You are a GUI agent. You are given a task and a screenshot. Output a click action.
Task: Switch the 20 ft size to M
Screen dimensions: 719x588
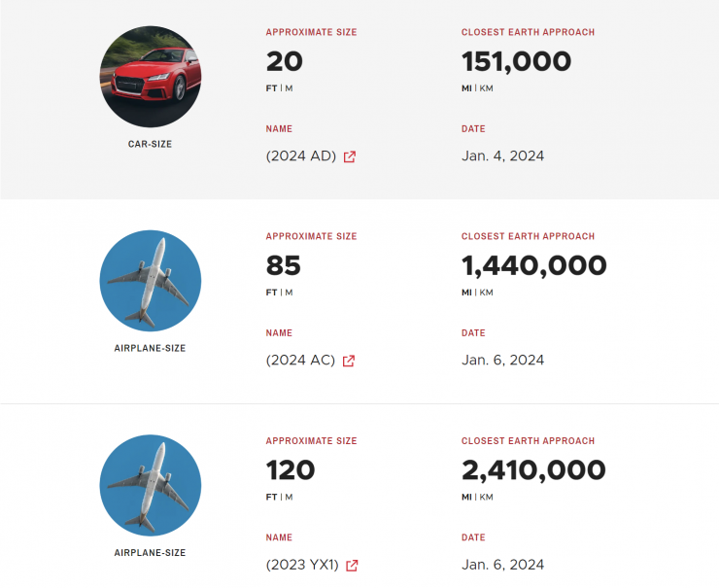pos(289,88)
